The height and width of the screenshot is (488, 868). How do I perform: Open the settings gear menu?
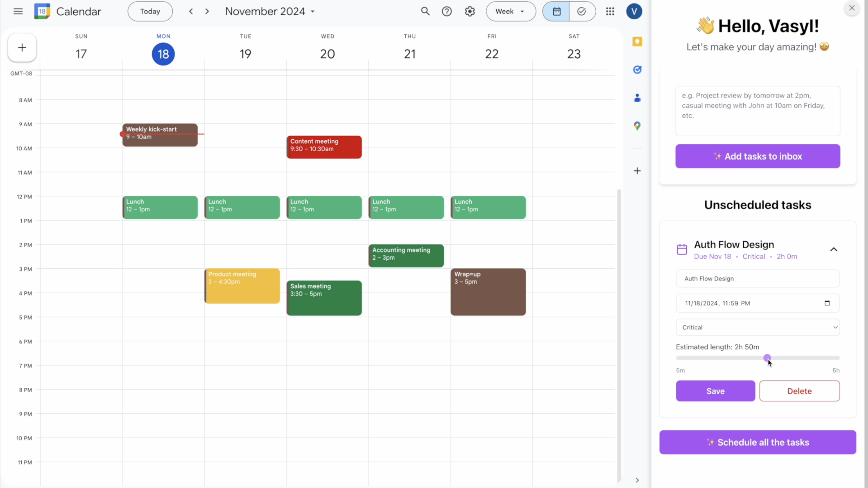point(470,12)
